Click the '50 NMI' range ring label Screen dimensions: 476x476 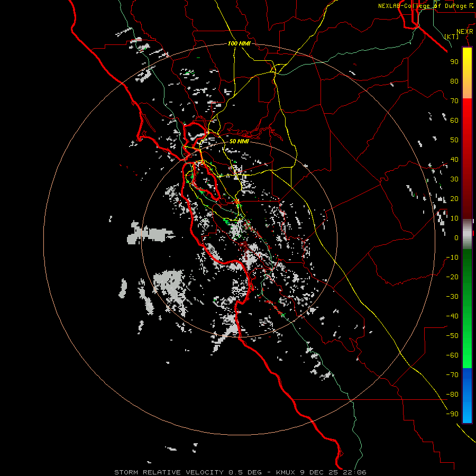[239, 141]
